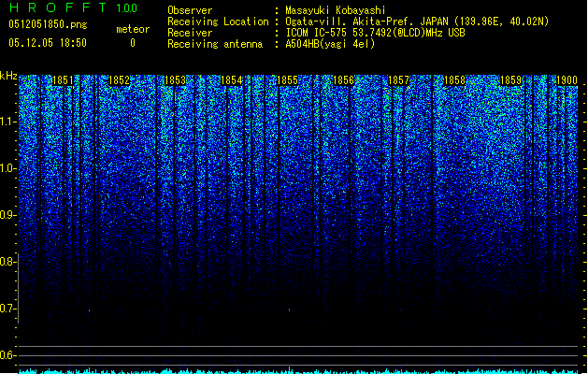Screen dimensions: 588x374
Task: Click the 1854 time marker
Action: (x=232, y=80)
